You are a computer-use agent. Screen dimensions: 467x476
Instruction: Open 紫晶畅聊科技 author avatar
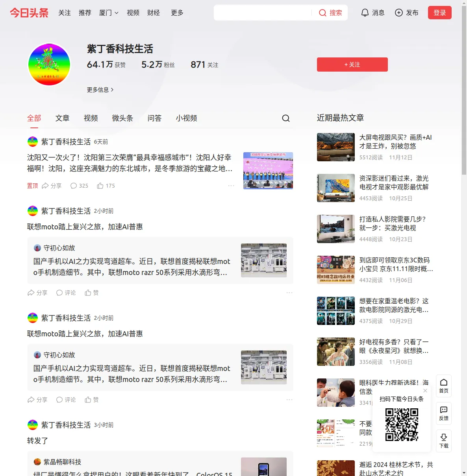point(37,462)
